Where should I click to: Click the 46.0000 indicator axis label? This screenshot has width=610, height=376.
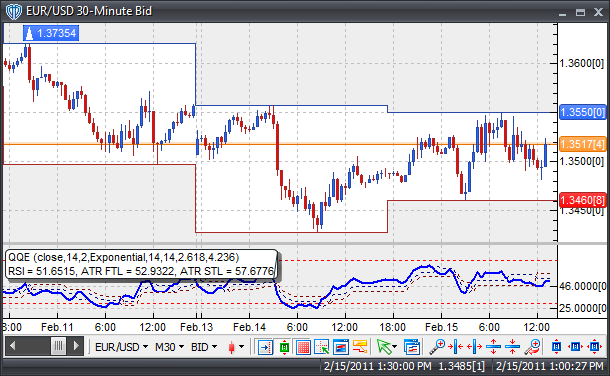point(583,287)
